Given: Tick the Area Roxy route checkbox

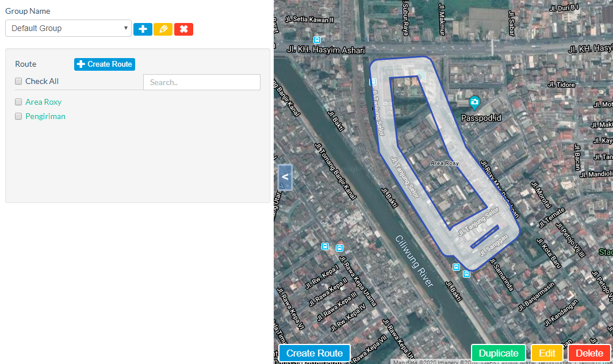Looking at the screenshot, I should [x=18, y=102].
